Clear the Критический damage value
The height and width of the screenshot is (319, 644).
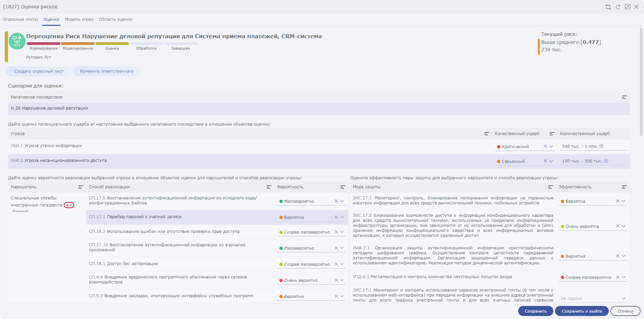click(545, 146)
